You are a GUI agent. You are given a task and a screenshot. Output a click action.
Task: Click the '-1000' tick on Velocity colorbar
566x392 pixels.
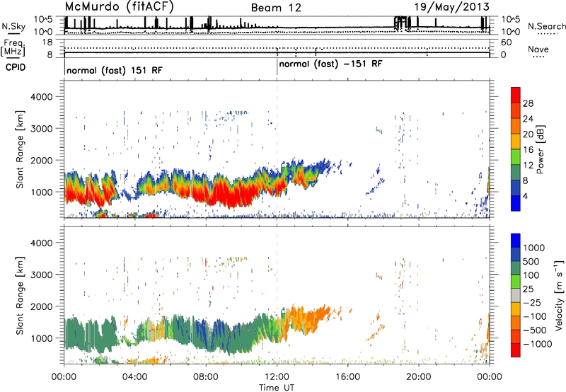537,344
